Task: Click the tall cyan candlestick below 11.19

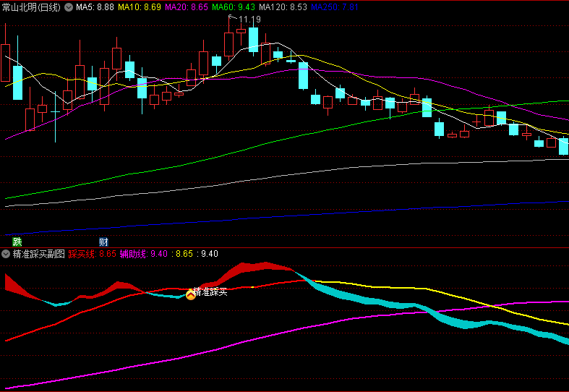Action: (x=253, y=40)
